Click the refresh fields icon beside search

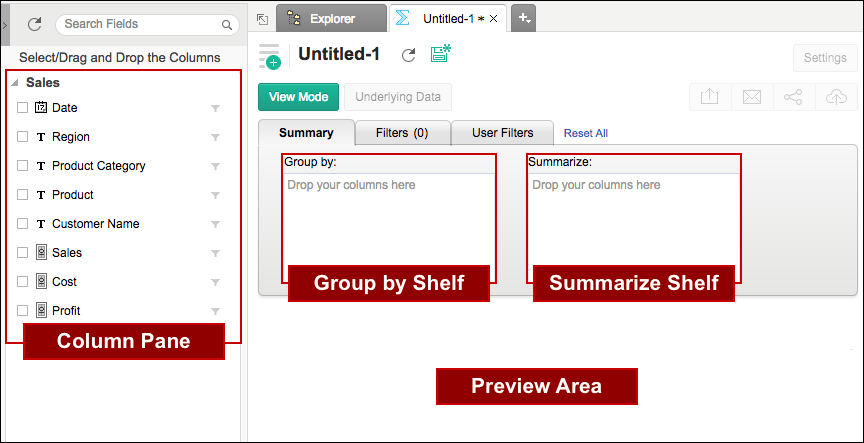(35, 24)
